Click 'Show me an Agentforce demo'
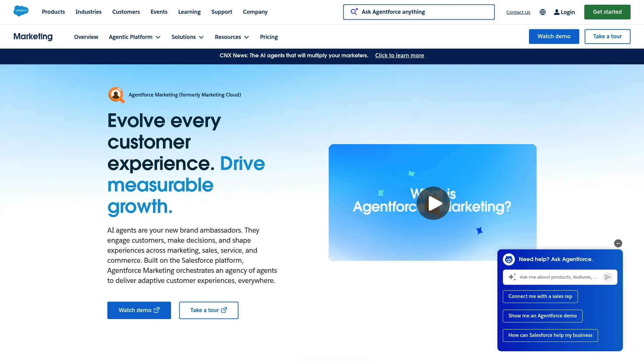Image resolution: width=644 pixels, height=362 pixels. click(542, 316)
